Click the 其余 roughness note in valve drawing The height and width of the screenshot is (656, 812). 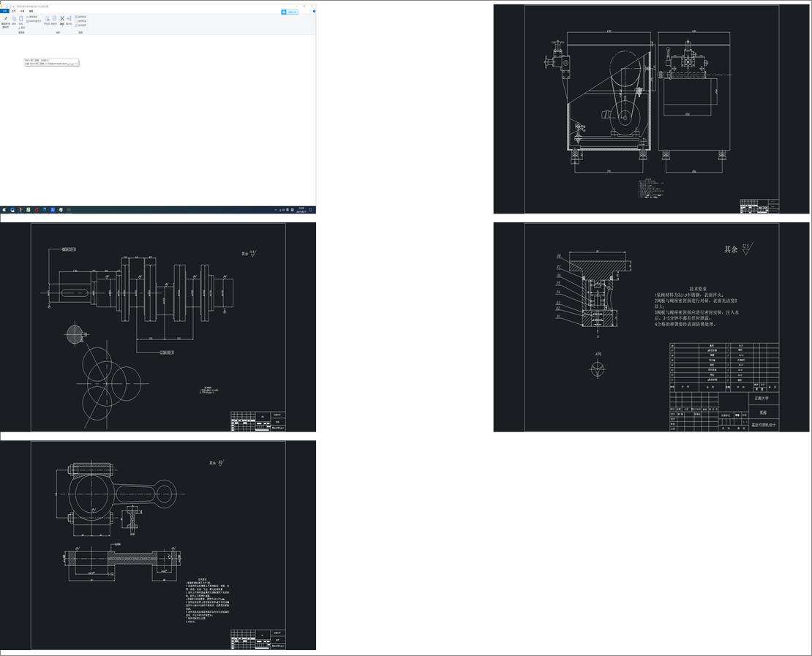tap(731, 249)
